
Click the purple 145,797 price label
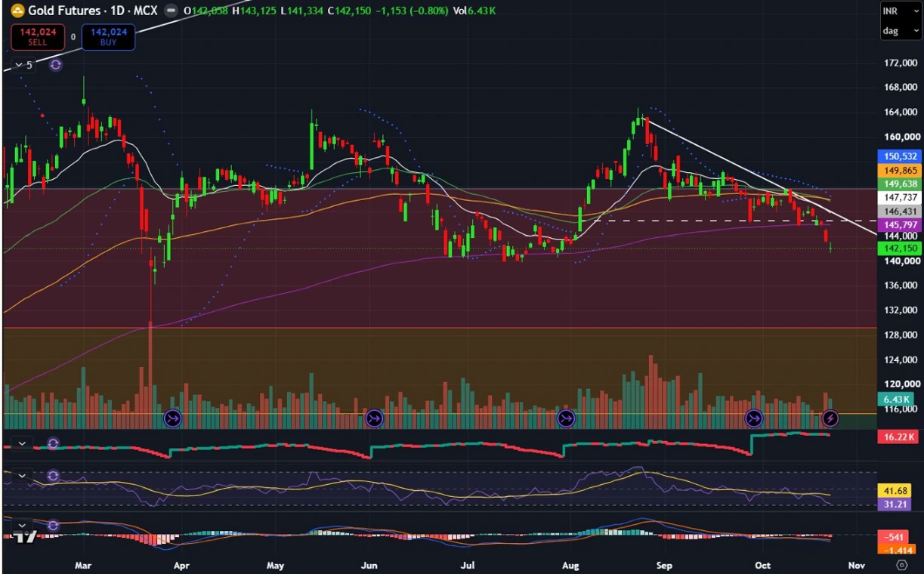898,225
